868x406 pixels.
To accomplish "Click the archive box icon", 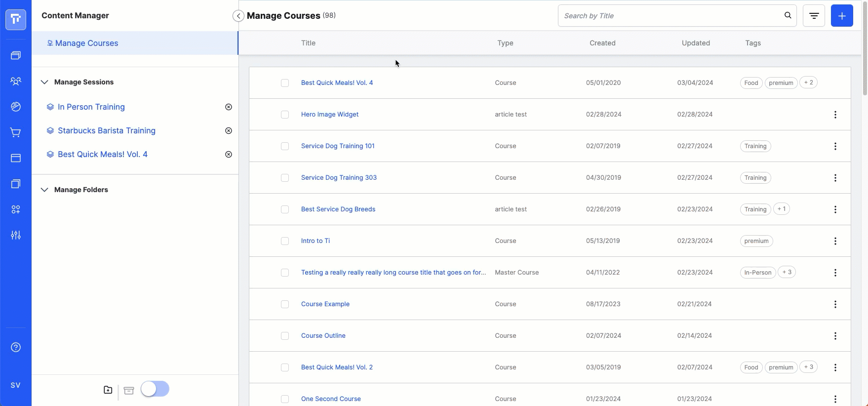I will [129, 390].
